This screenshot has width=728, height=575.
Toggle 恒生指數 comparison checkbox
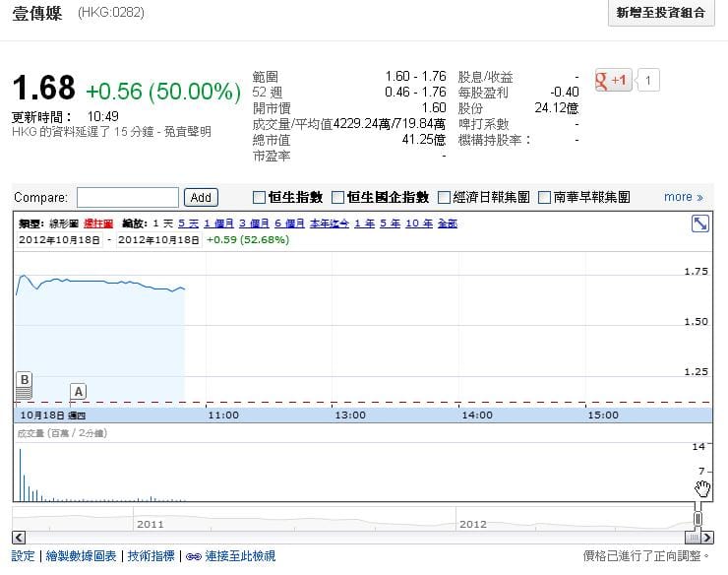click(259, 198)
